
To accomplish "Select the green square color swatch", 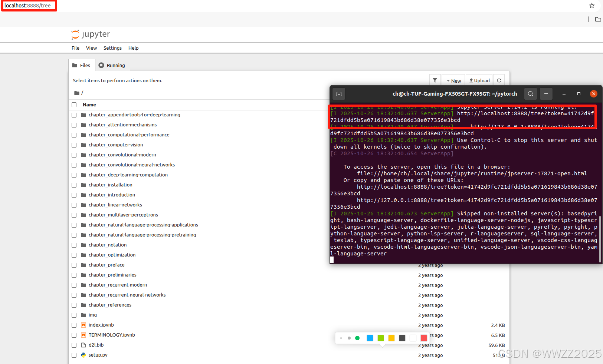I will point(381,338).
